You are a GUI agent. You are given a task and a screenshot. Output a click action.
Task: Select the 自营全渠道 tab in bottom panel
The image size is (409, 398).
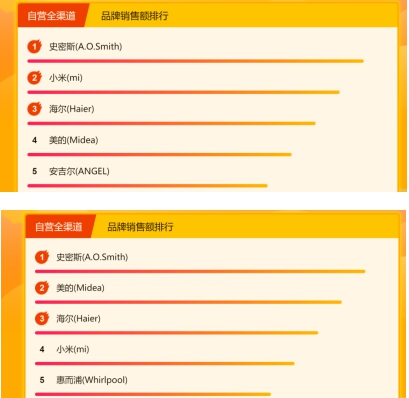(59, 227)
